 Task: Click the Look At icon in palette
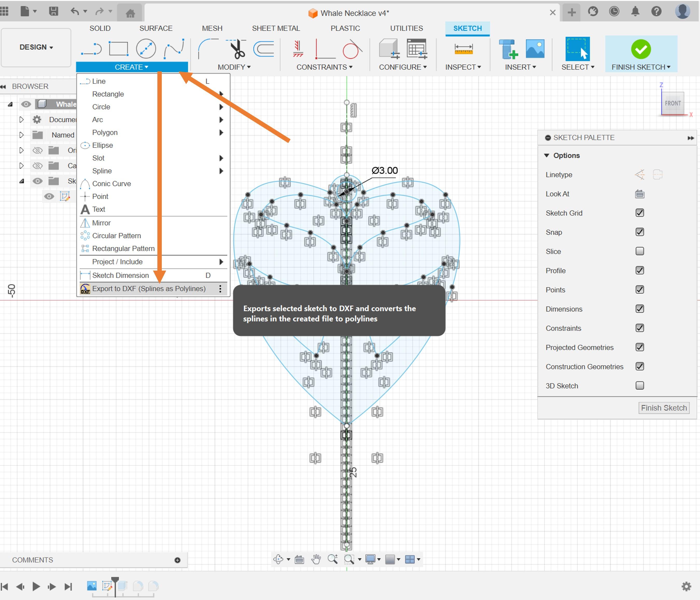(639, 194)
